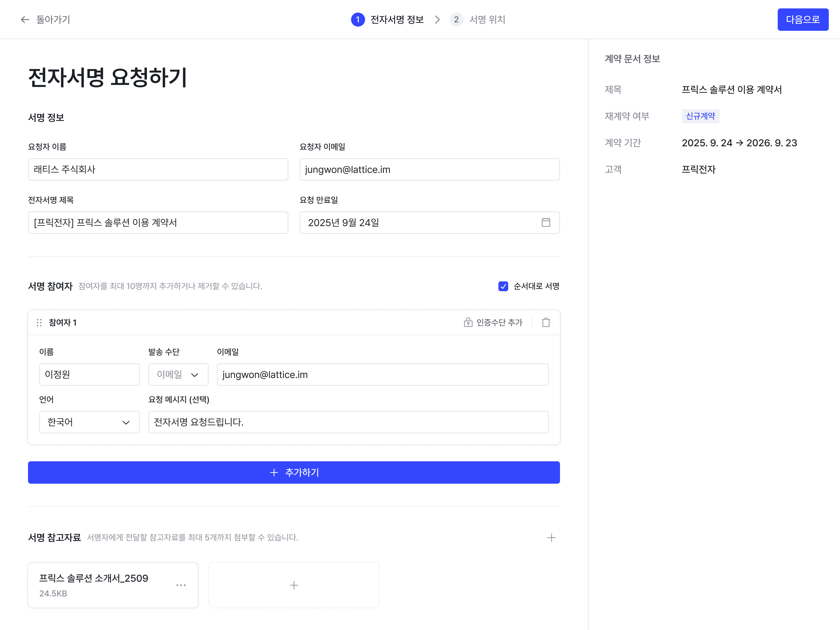
Task: Click the plus icon in 서명 참고자료 header
Action: pyautogui.click(x=551, y=537)
